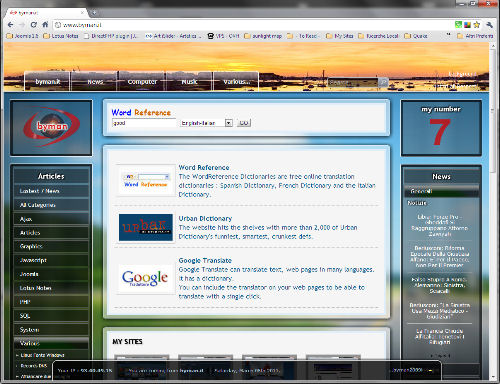Image resolution: width=500 pixels, height=384 pixels.
Task: Click the byman logo image
Action: 51,127
